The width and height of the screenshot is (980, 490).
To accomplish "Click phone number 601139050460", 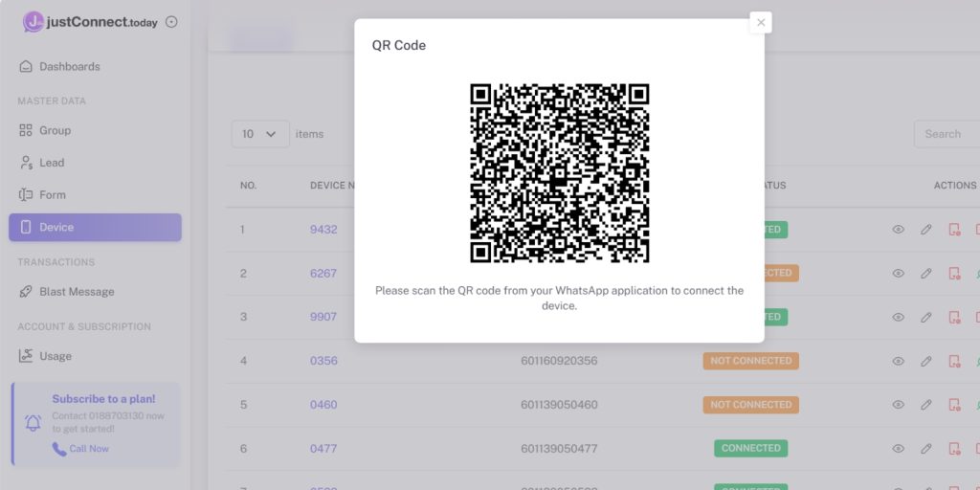I will point(559,405).
